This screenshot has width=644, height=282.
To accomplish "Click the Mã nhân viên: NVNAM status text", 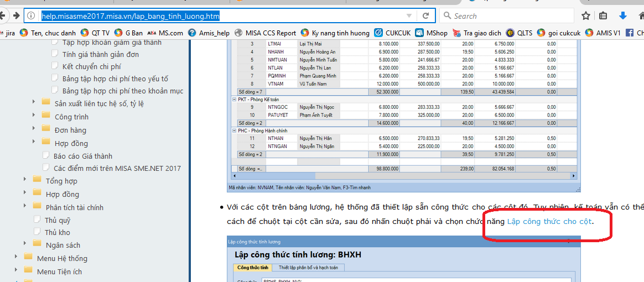I will point(299,187).
